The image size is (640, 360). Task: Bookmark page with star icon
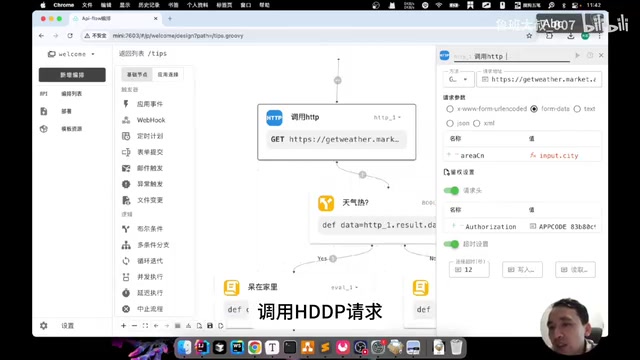click(x=529, y=36)
